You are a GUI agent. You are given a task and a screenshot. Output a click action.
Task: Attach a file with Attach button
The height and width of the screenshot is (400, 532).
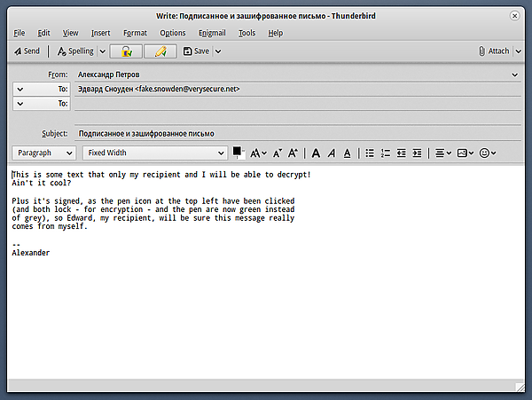(494, 51)
